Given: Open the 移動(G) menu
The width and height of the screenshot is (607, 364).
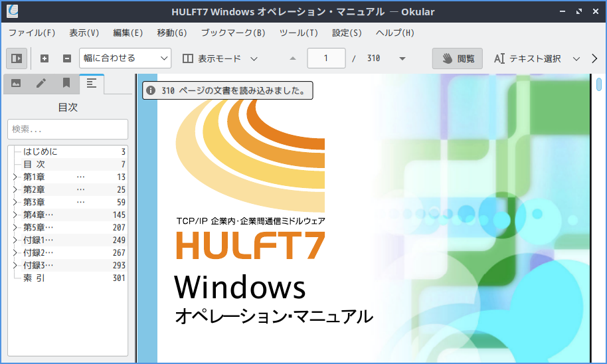Looking at the screenshot, I should pos(172,33).
